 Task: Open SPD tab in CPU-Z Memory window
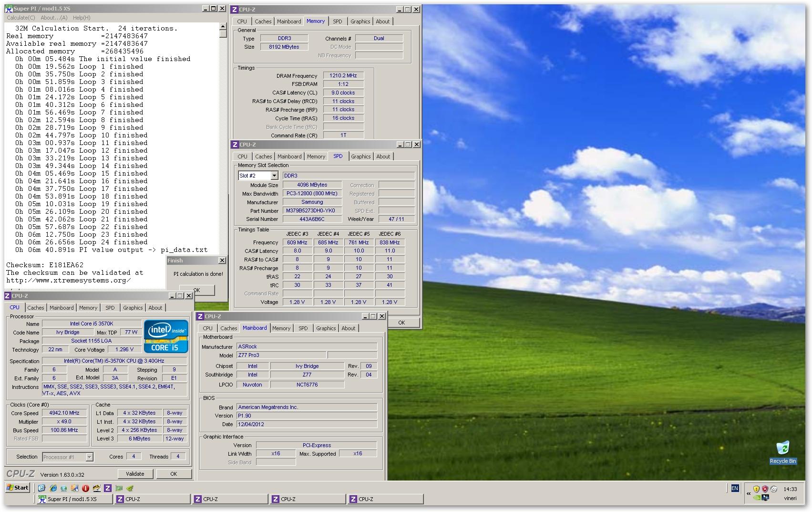click(338, 21)
